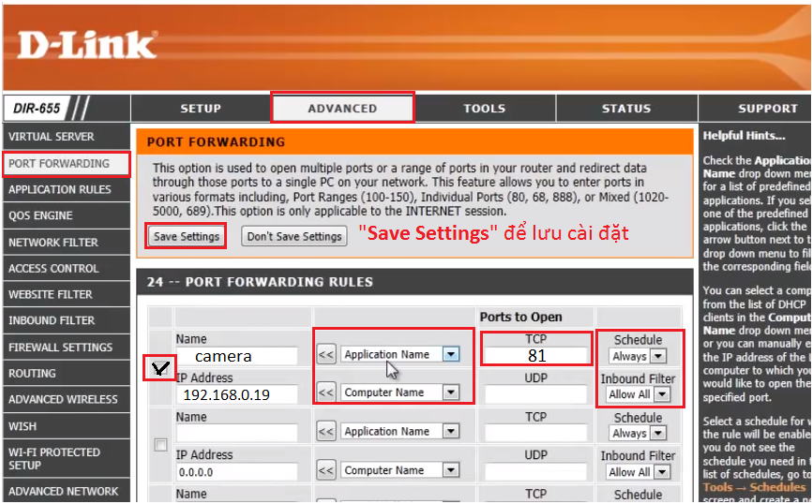Screen dimensions: 812x504
Task: Click the << button beside first Computer Name
Action: coord(325,393)
